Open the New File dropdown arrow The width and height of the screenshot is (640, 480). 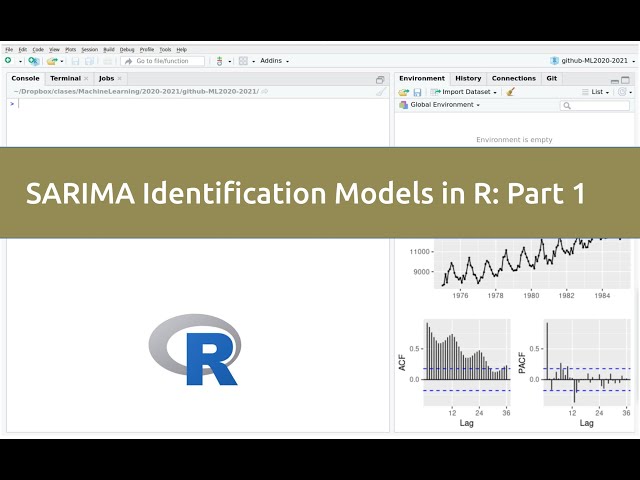pyautogui.click(x=20, y=62)
